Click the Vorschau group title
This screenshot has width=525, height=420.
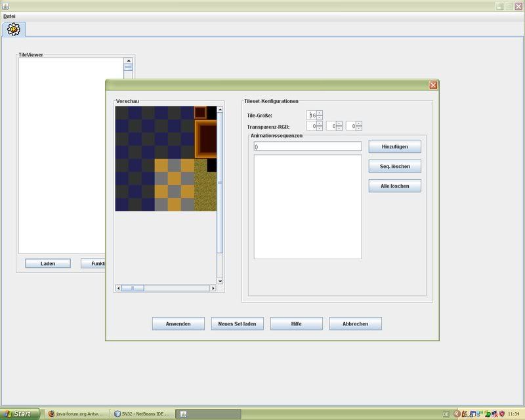point(127,101)
